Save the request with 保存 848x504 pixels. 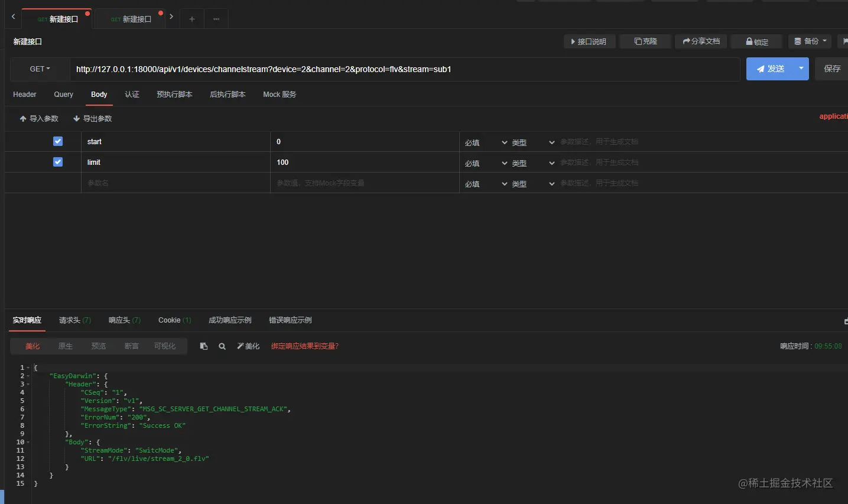tap(832, 69)
